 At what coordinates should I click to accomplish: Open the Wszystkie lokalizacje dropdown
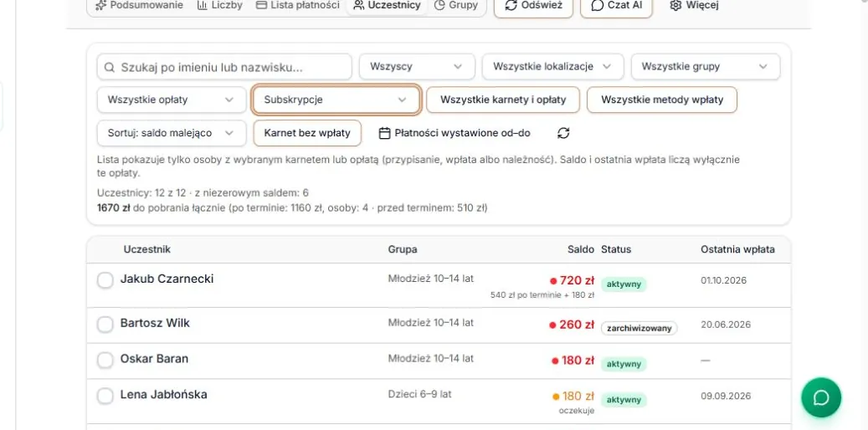[x=552, y=67]
